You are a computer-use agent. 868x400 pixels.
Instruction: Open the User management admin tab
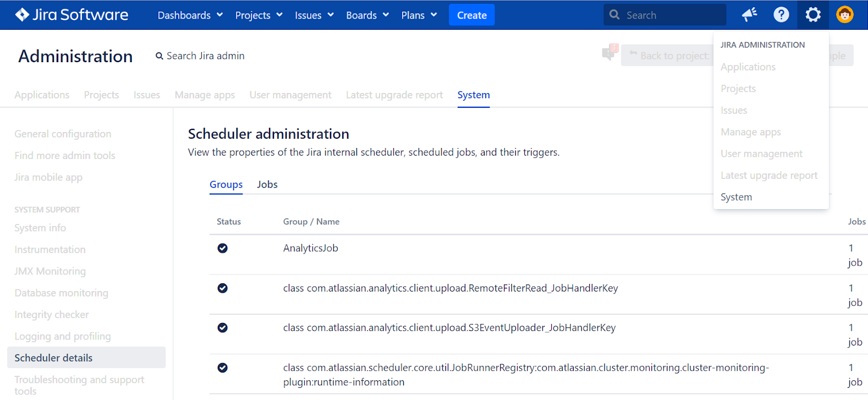point(290,95)
